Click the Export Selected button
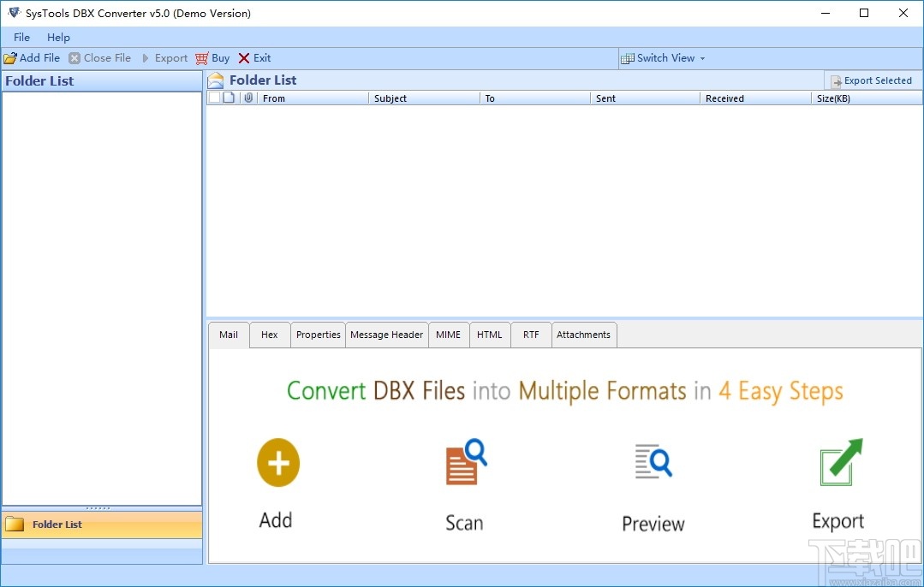 (873, 80)
